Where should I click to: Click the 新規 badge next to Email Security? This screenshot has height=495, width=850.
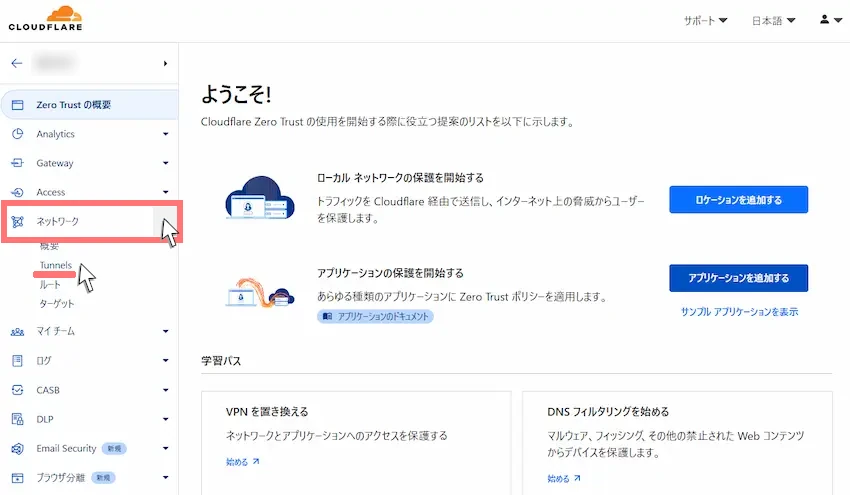click(x=114, y=448)
